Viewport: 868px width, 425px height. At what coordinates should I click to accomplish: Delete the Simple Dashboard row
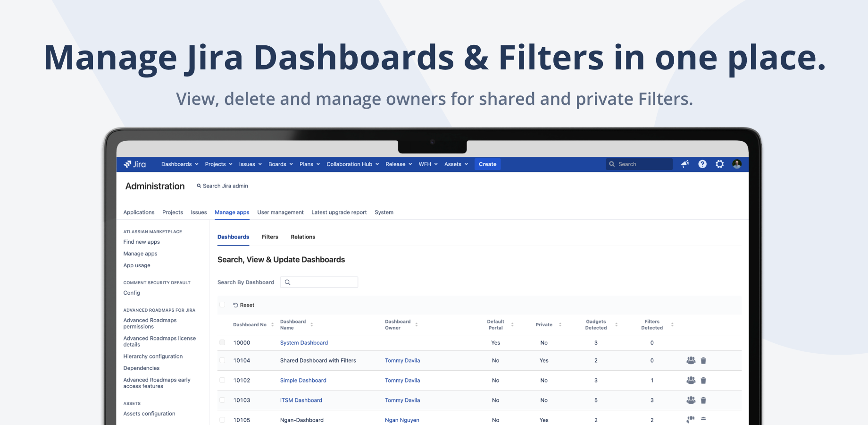coord(703,380)
